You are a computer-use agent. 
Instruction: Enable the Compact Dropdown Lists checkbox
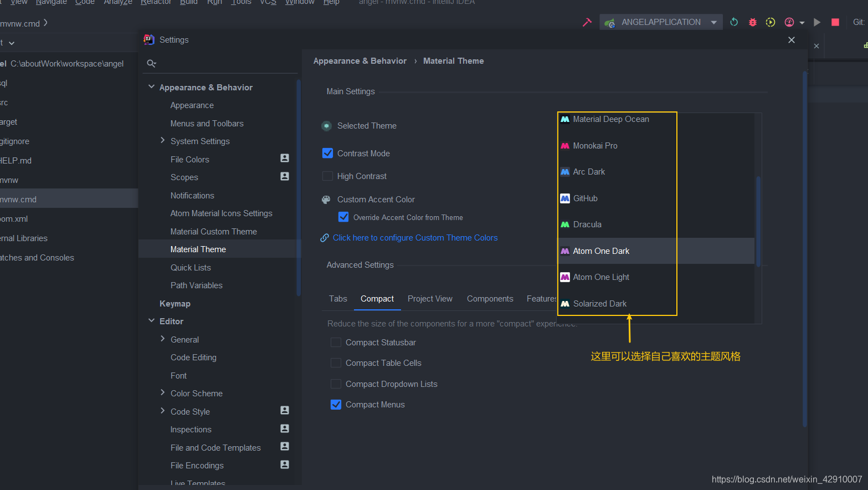[336, 384]
